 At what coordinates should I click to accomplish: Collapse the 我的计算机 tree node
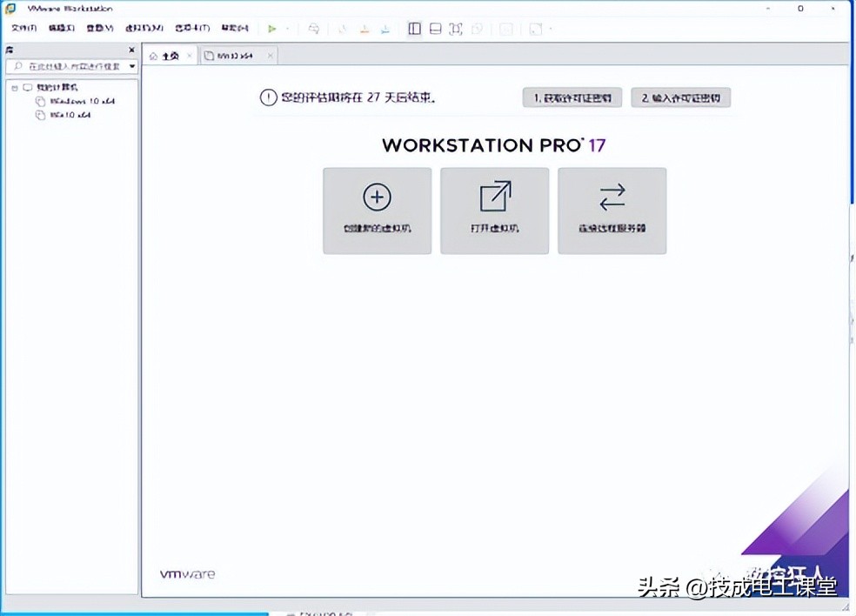pyautogui.click(x=15, y=87)
